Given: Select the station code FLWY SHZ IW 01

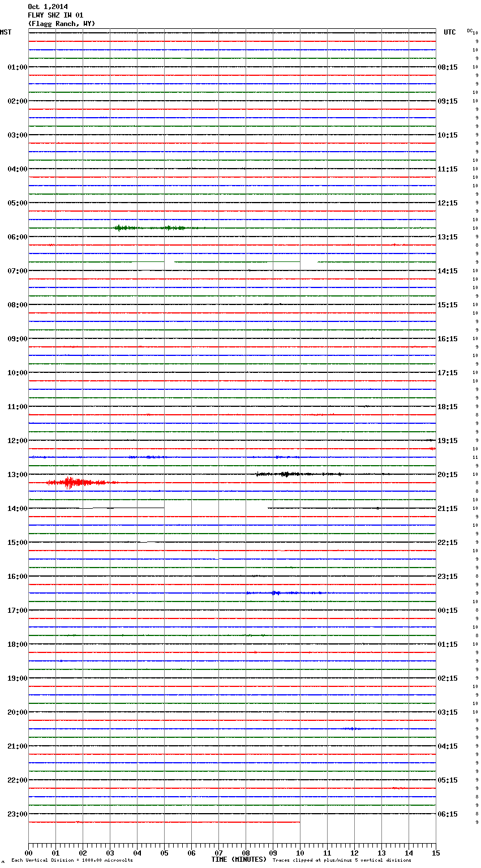Looking at the screenshot, I should (x=55, y=15).
